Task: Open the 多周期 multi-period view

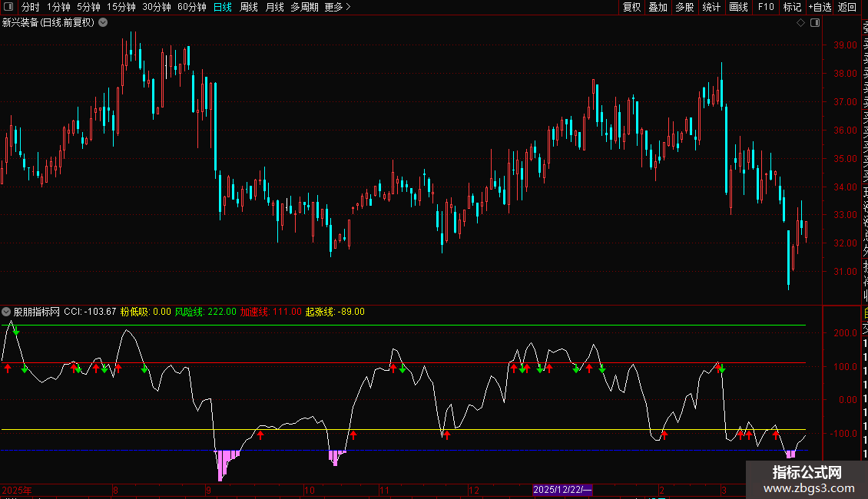Action: tap(304, 7)
